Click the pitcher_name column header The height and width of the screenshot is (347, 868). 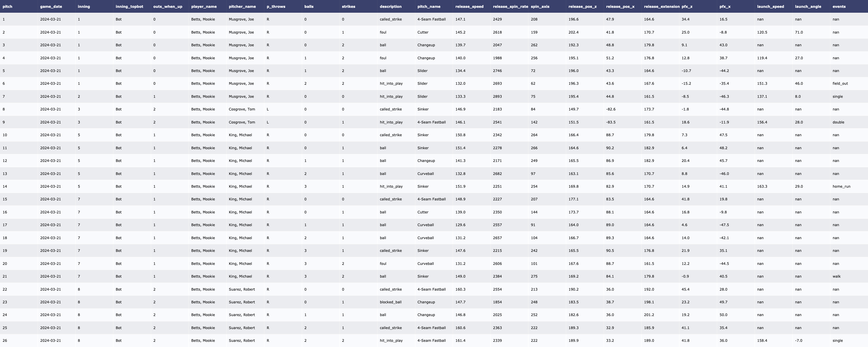click(x=242, y=6)
